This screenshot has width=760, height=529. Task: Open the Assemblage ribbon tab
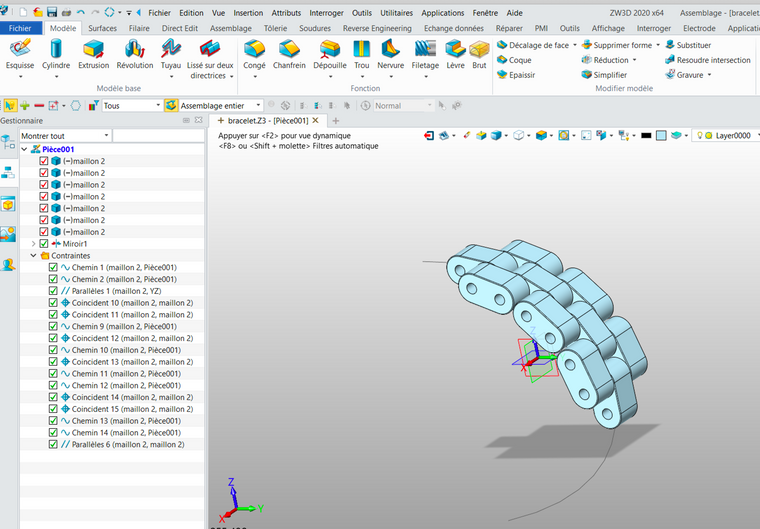[x=231, y=28]
